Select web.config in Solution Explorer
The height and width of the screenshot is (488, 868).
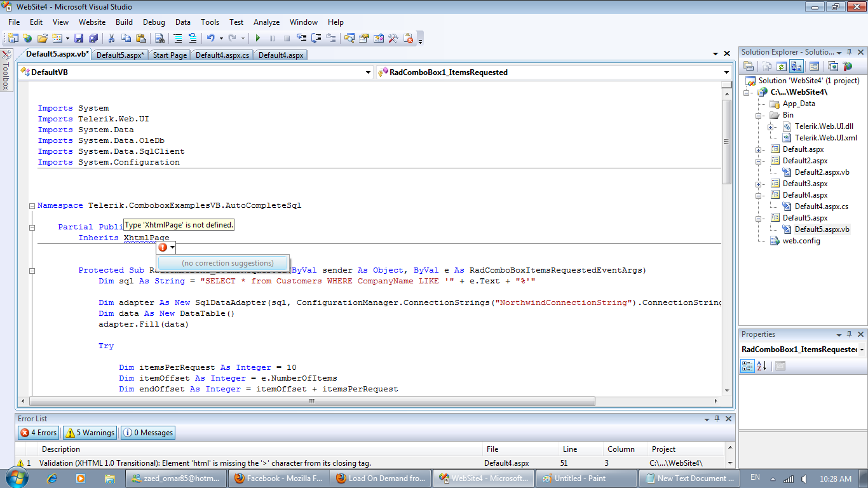(801, 241)
